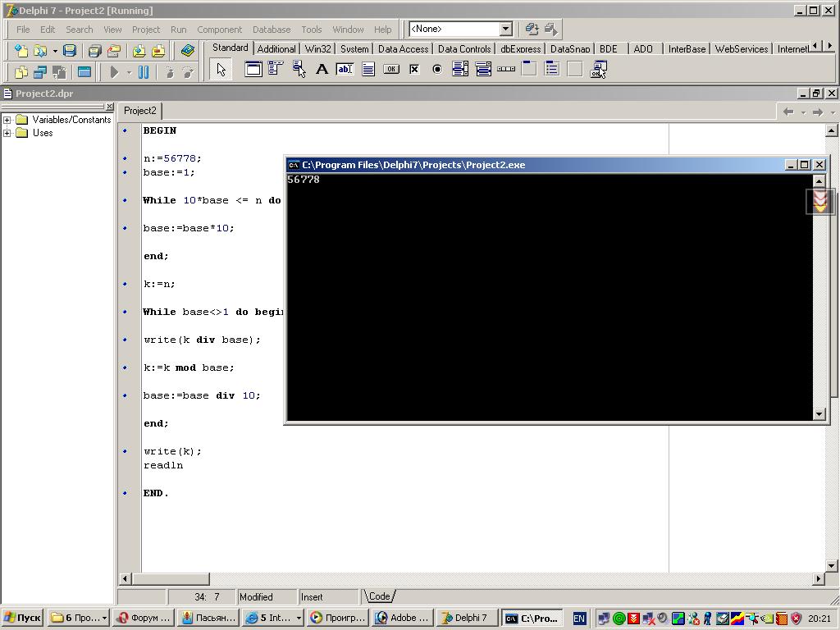Viewport: 840px width, 630px height.
Task: Expand the Variables/Constants tree node
Action: 7,120
